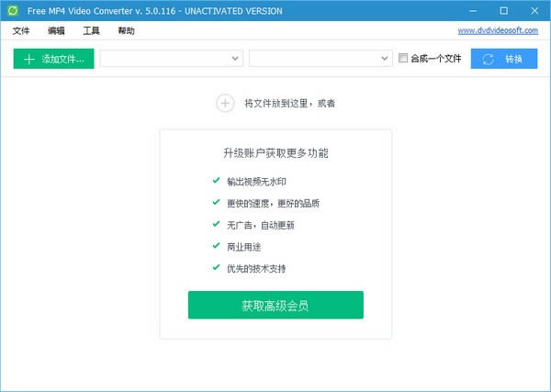Click the 添加文件... button
The image size is (551, 392).
click(x=54, y=59)
